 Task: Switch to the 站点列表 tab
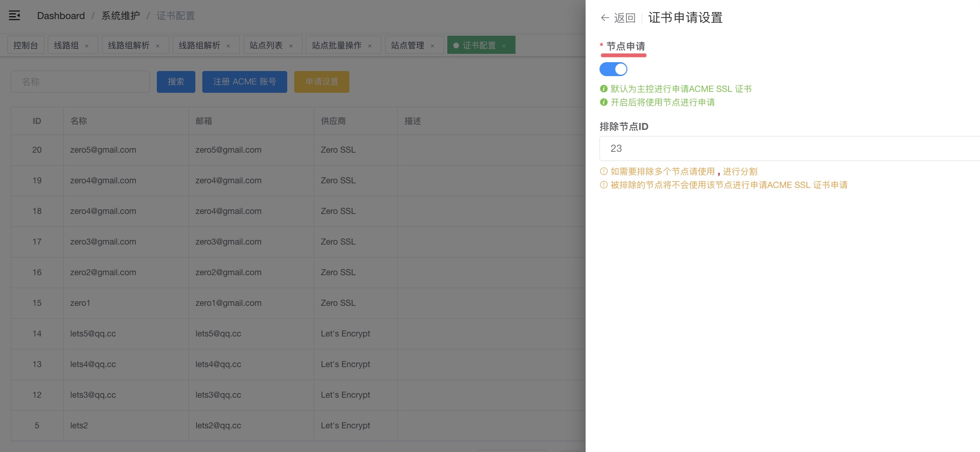[x=266, y=45]
